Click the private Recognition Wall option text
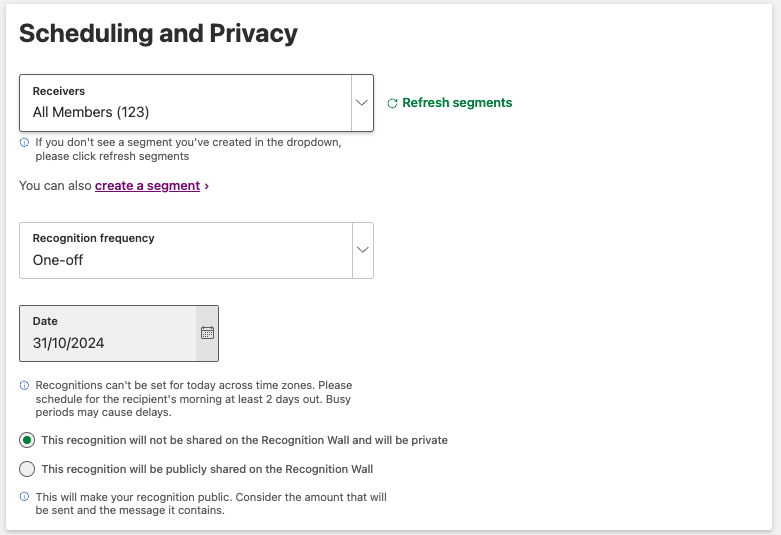The height and width of the screenshot is (535, 781). (x=244, y=440)
